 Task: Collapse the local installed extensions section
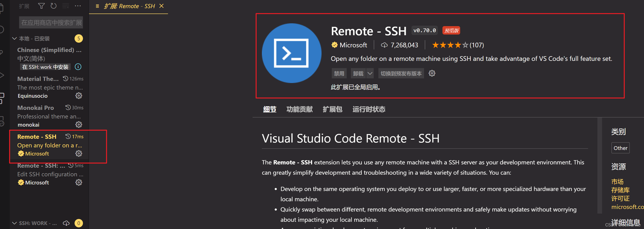(14, 38)
